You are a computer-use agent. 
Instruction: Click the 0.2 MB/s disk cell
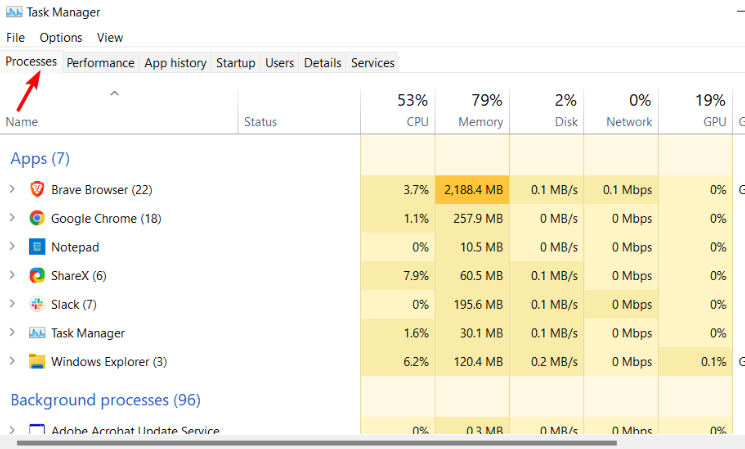pyautogui.click(x=547, y=362)
